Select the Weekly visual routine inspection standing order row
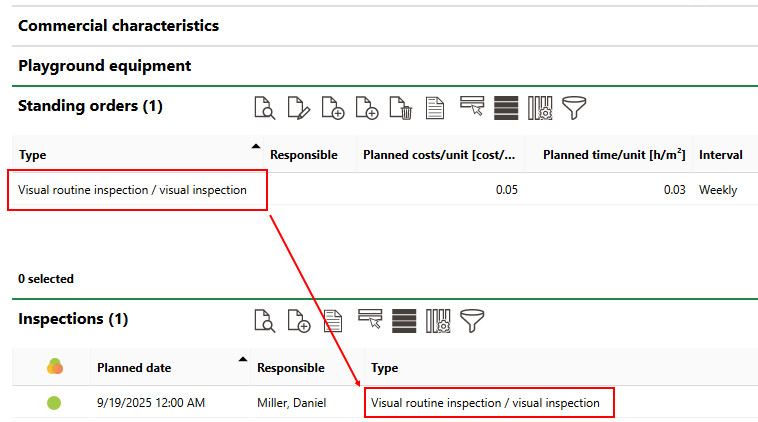The height and width of the screenshot is (422, 758). [x=132, y=190]
